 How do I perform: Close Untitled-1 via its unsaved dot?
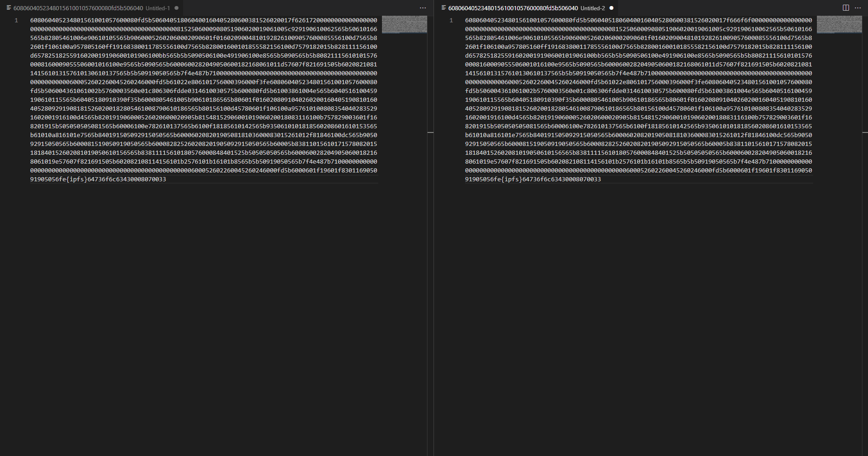177,8
